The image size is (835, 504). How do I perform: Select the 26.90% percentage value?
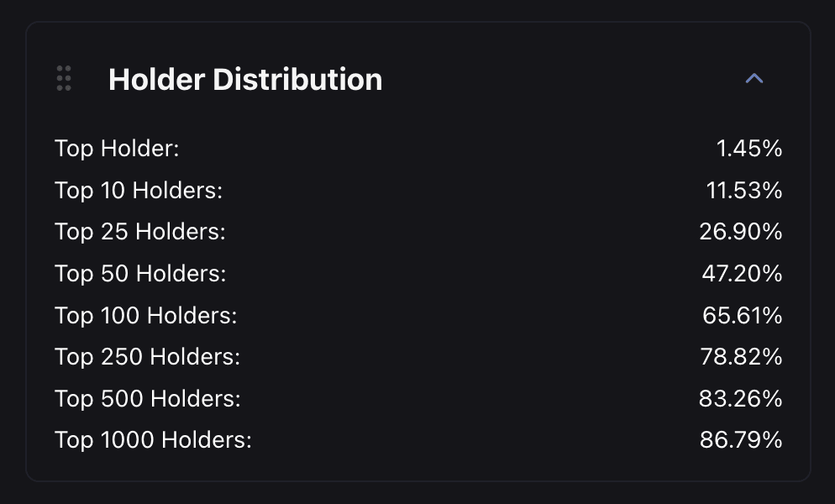pyautogui.click(x=741, y=232)
